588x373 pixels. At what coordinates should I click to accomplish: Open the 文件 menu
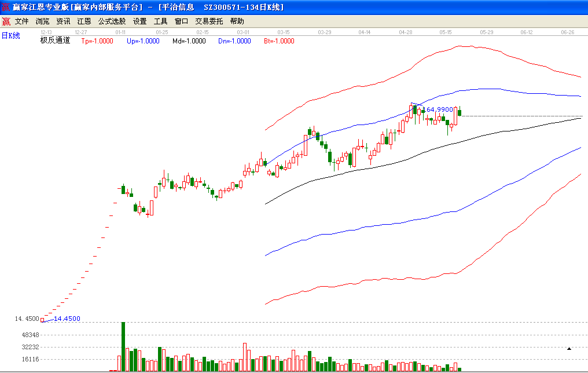(22, 21)
